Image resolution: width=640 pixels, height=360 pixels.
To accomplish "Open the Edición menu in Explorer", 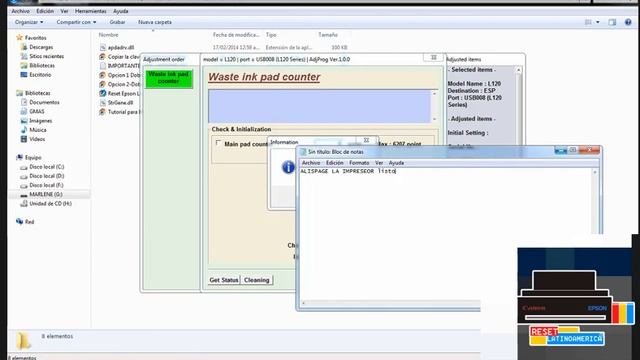I will click(x=45, y=11).
